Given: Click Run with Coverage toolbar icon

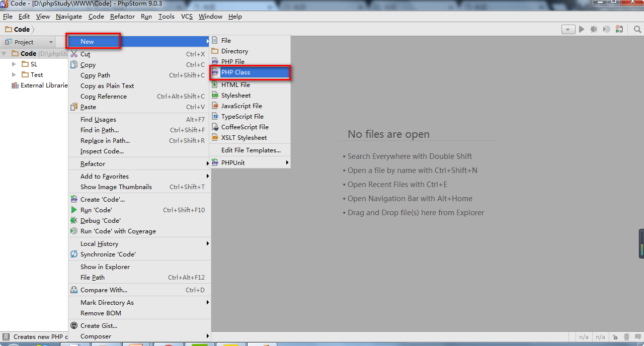Looking at the screenshot, I should (607, 29).
